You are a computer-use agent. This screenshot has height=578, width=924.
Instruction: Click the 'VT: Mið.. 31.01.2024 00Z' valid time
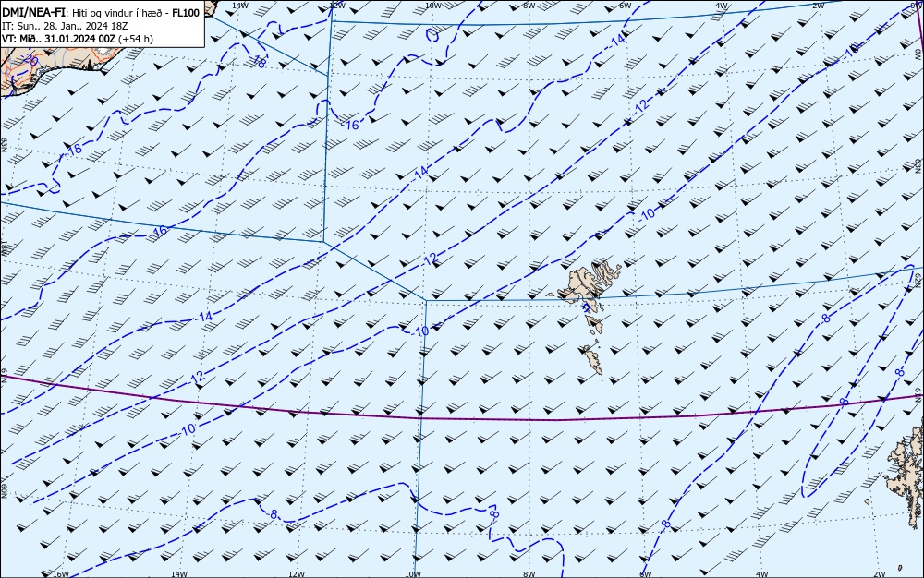coord(59,39)
